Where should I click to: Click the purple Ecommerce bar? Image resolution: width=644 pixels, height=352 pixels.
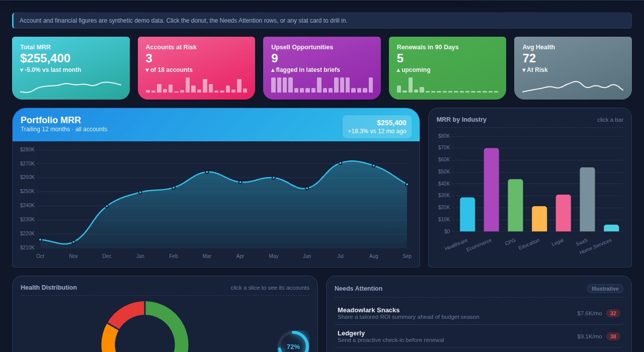pos(492,190)
